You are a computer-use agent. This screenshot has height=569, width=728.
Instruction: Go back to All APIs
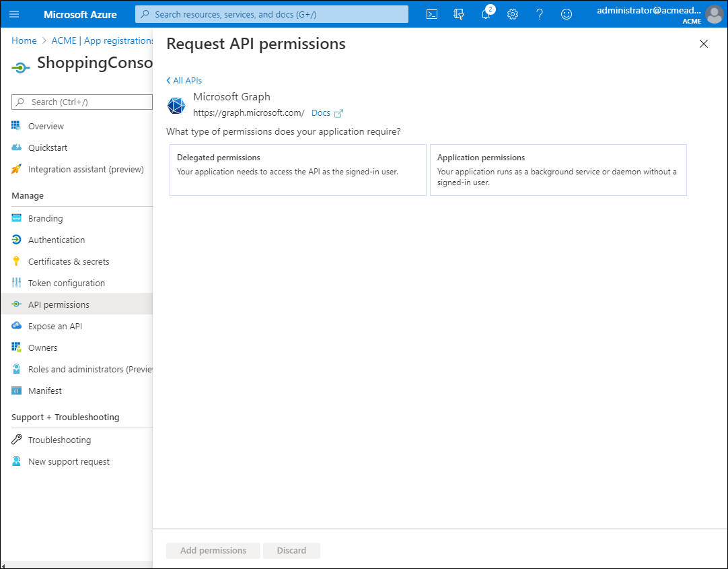[x=184, y=80]
